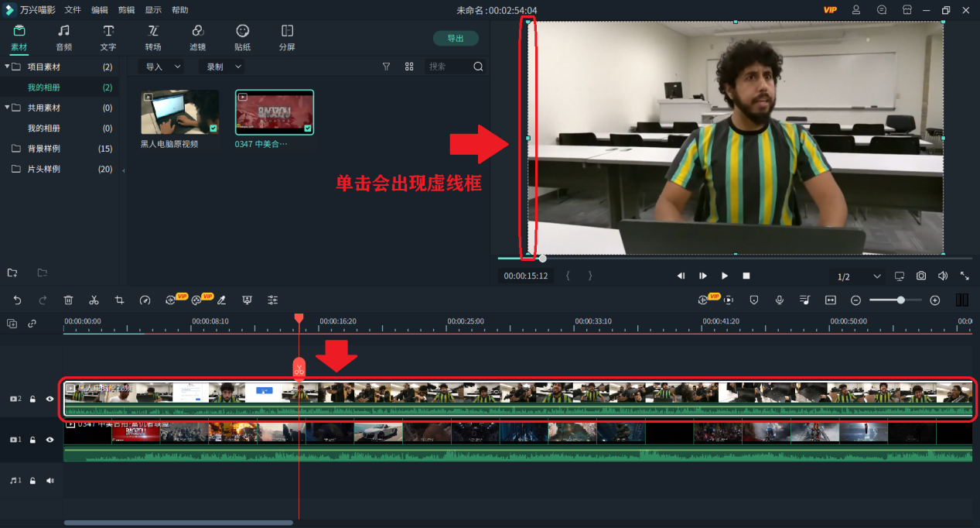The width and height of the screenshot is (980, 528).
Task: Click the magnifier search icon
Action: pos(478,67)
